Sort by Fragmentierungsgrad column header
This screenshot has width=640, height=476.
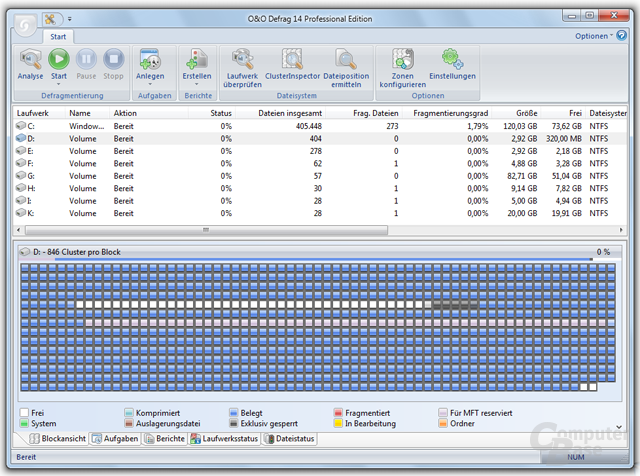coord(447,113)
